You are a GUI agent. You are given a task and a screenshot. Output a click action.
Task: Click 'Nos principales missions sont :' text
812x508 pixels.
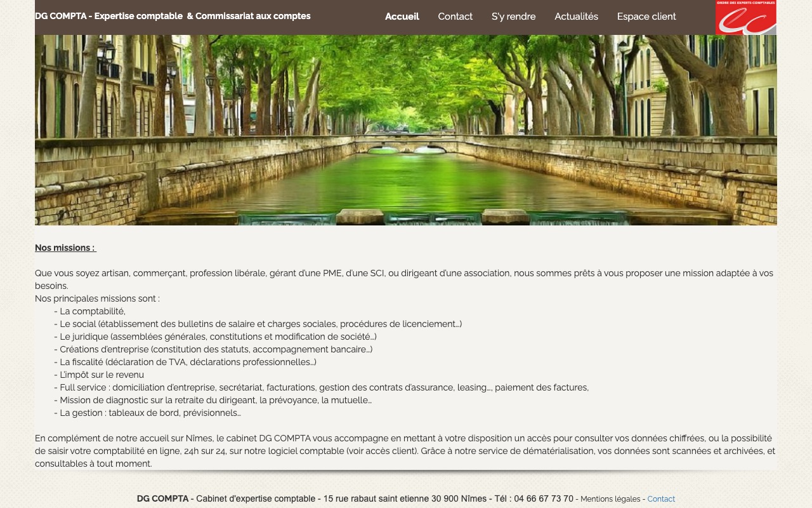[x=97, y=298]
